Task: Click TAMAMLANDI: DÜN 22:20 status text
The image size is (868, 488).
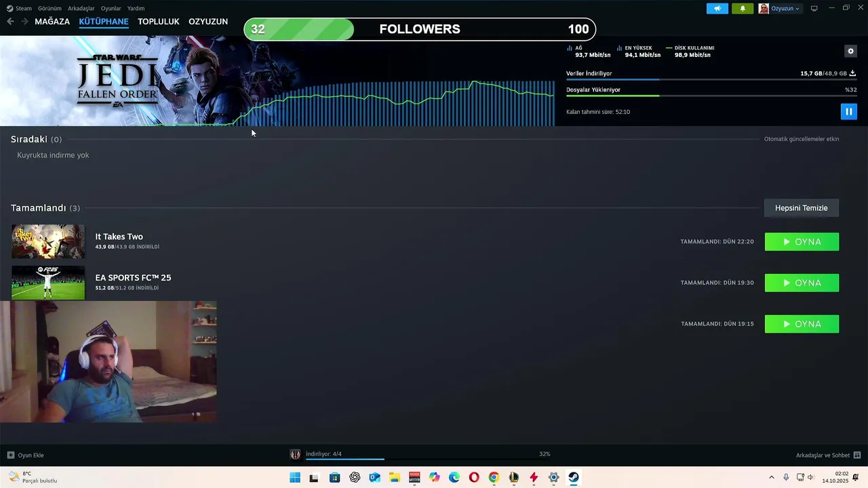Action: (717, 242)
